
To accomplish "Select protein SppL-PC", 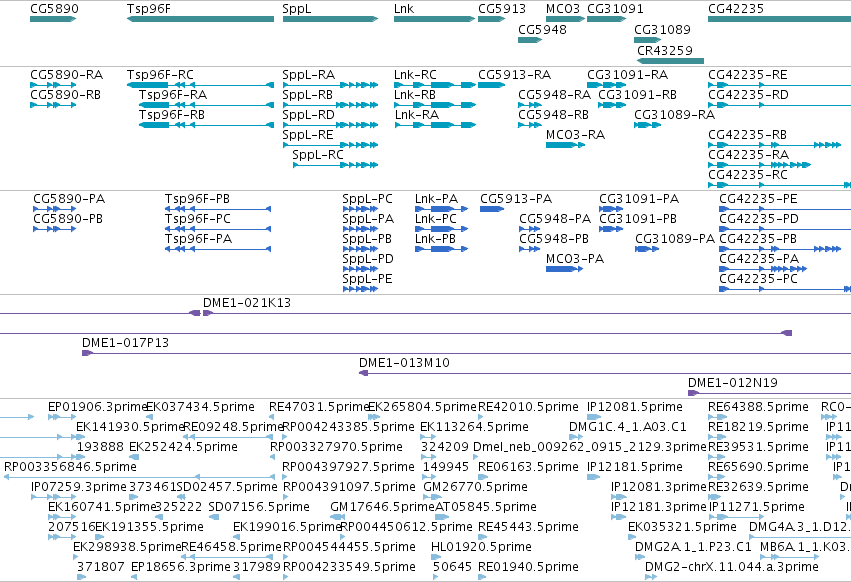I will [360, 209].
